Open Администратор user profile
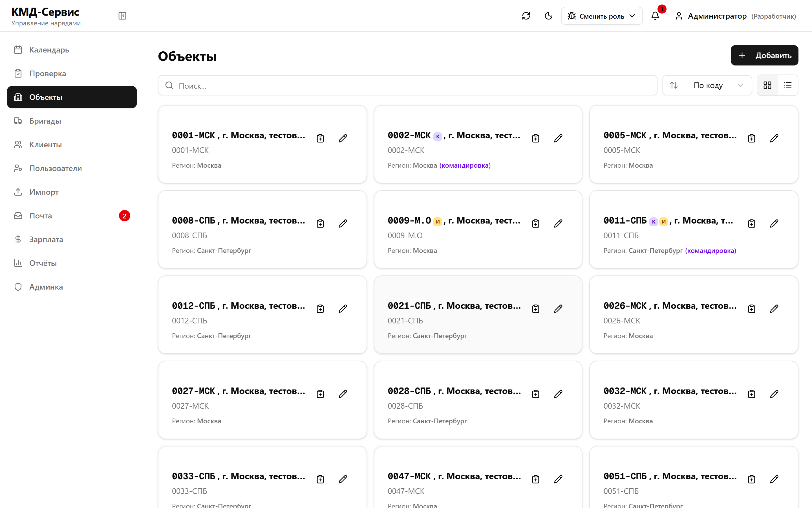This screenshot has height=508, width=812. tap(735, 16)
